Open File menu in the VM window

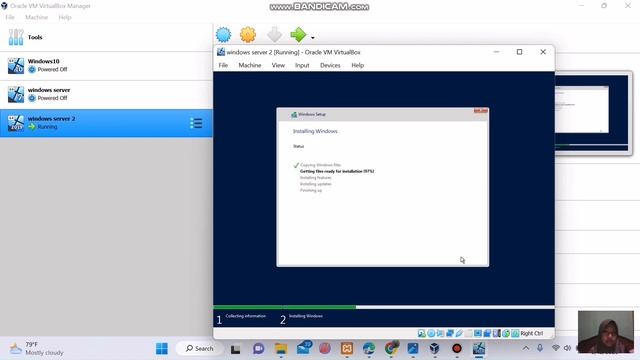coord(223,65)
